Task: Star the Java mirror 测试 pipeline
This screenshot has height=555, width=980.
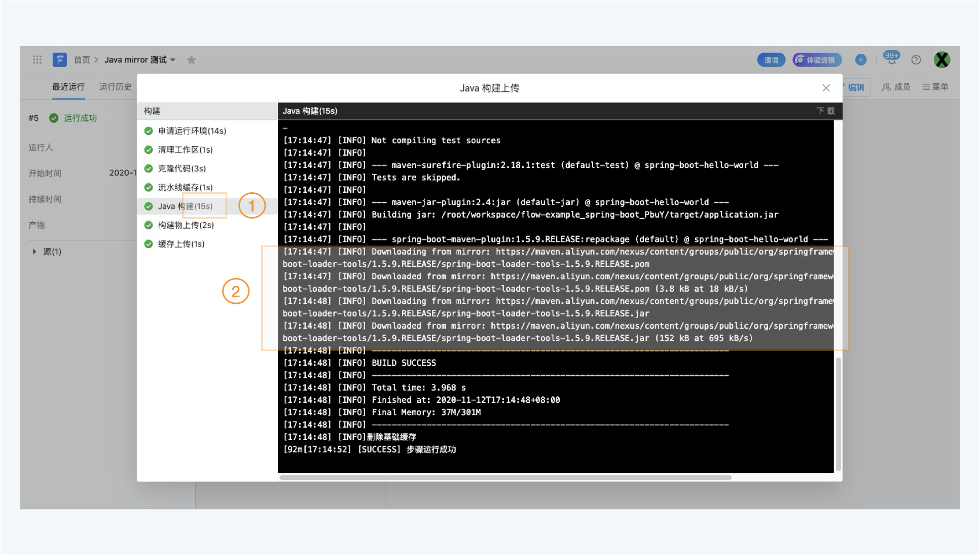Action: pyautogui.click(x=191, y=59)
